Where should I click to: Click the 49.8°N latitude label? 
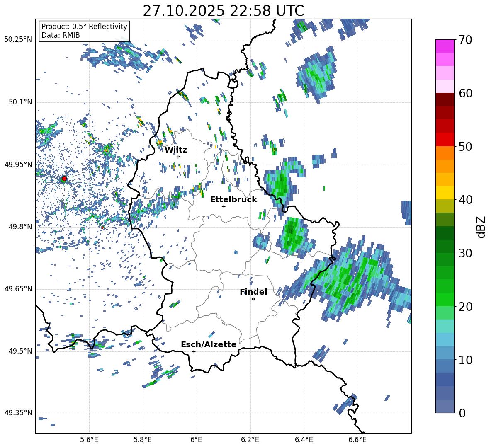20,227
